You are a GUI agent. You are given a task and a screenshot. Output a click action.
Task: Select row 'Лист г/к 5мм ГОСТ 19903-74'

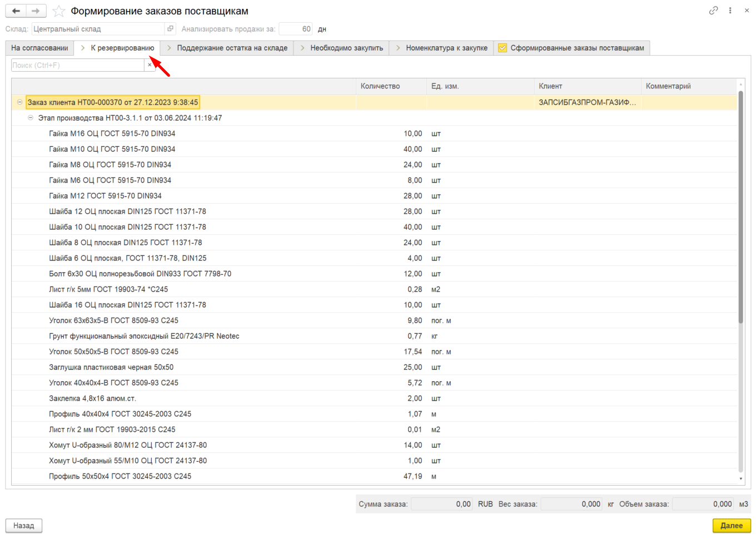coord(375,289)
